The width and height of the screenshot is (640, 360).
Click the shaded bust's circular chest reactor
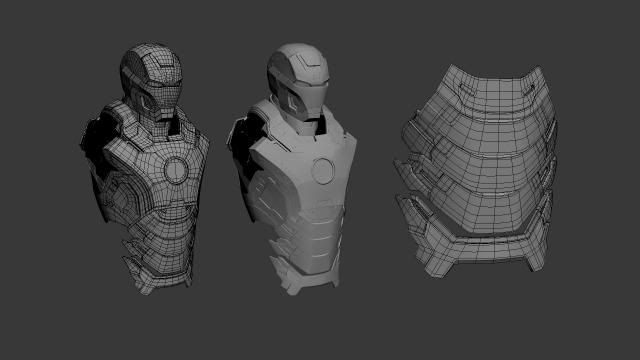(323, 171)
